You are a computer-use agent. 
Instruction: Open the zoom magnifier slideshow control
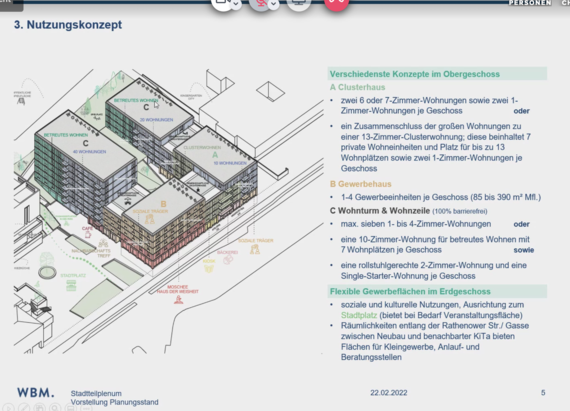(55, 408)
